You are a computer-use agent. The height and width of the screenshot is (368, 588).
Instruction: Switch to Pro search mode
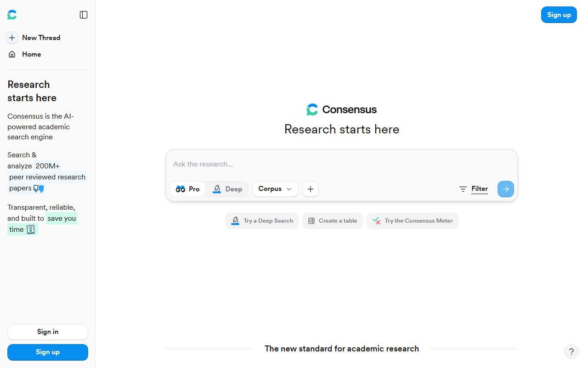pyautogui.click(x=188, y=189)
